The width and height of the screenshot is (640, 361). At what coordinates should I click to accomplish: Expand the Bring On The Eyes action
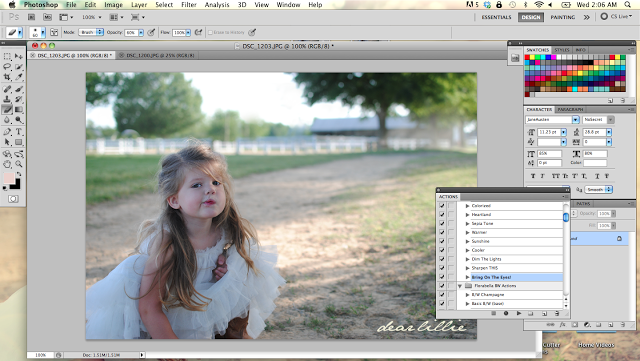(467, 277)
